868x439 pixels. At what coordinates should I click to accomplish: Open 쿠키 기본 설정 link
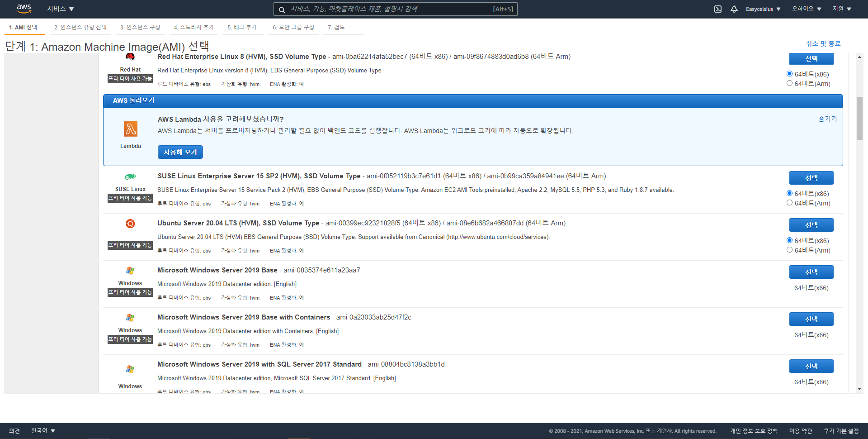point(841,431)
